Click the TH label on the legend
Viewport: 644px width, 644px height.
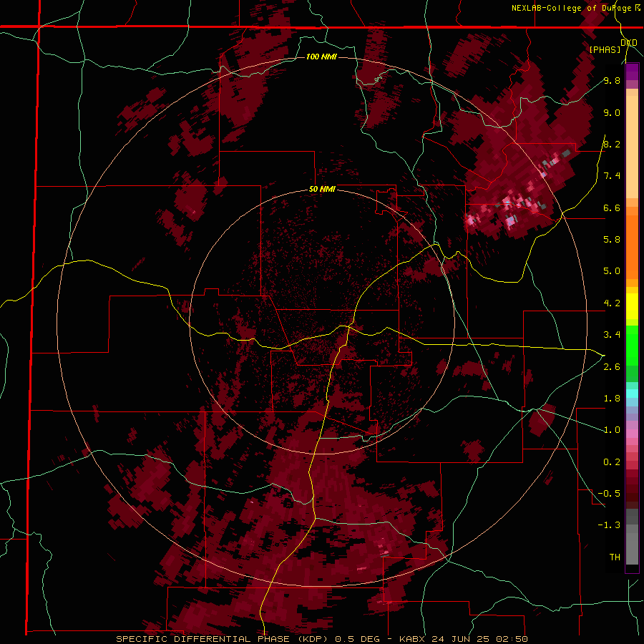[x=615, y=557]
